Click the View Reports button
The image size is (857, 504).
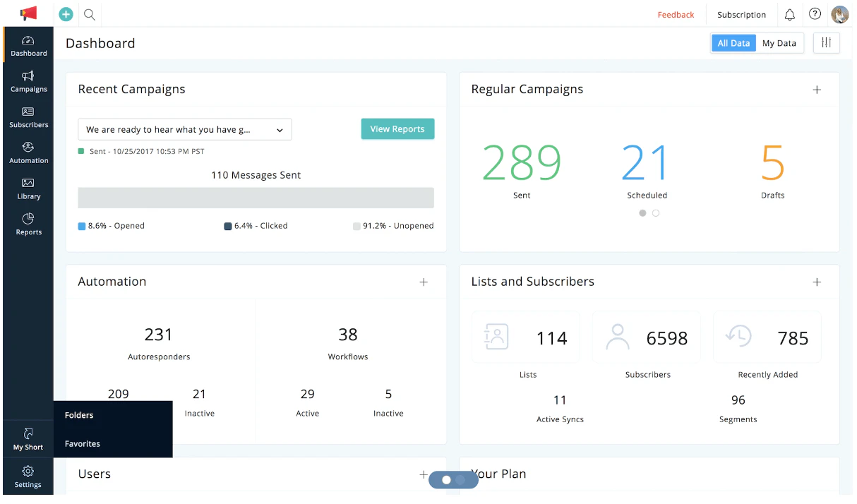click(x=397, y=129)
